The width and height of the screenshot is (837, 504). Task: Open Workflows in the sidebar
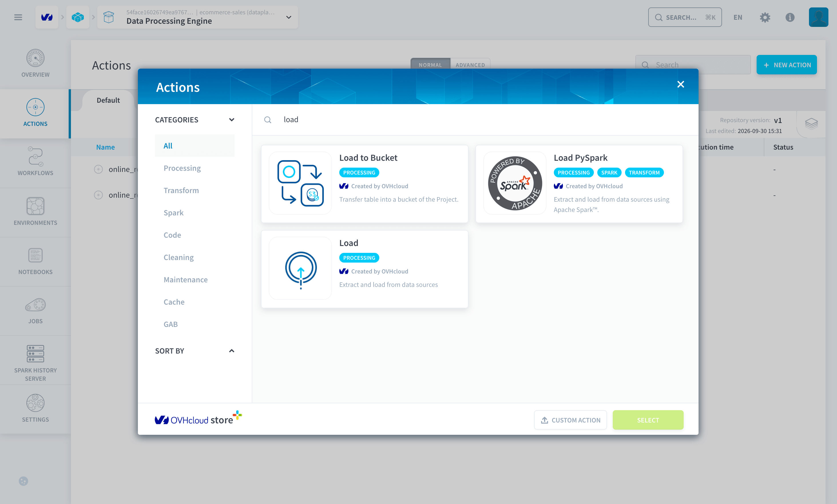(x=35, y=163)
